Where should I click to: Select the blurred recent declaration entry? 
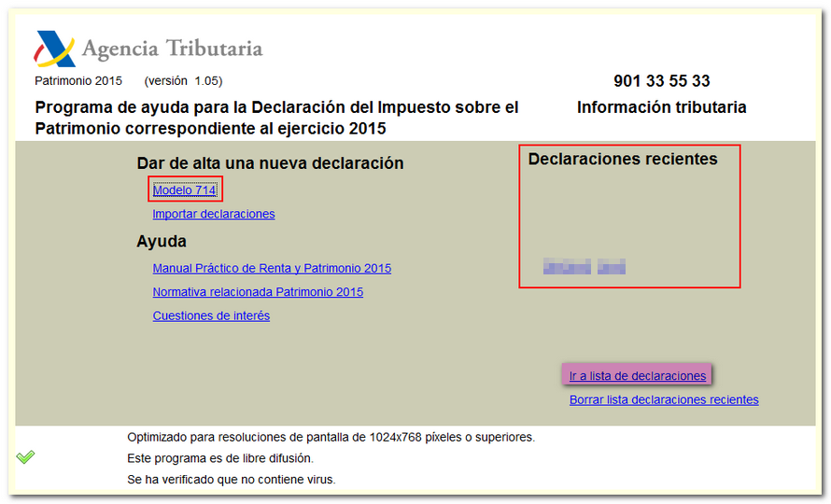coord(584,268)
